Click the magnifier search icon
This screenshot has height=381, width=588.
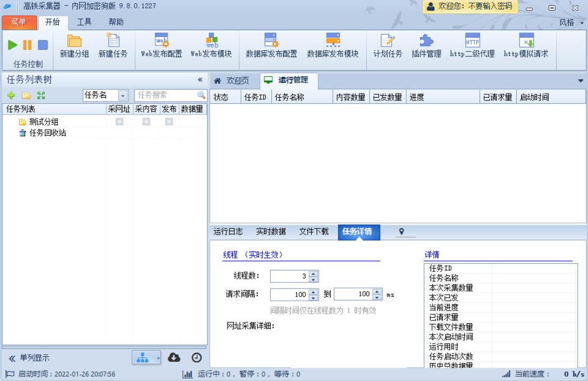pyautogui.click(x=201, y=95)
